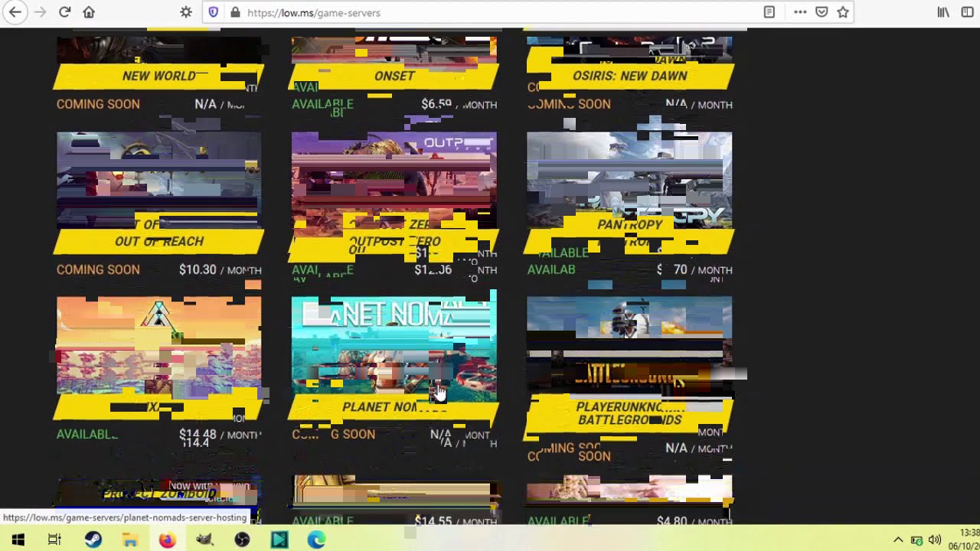Click Coming Soon under New World
This screenshot has height=551, width=980.
tap(98, 104)
